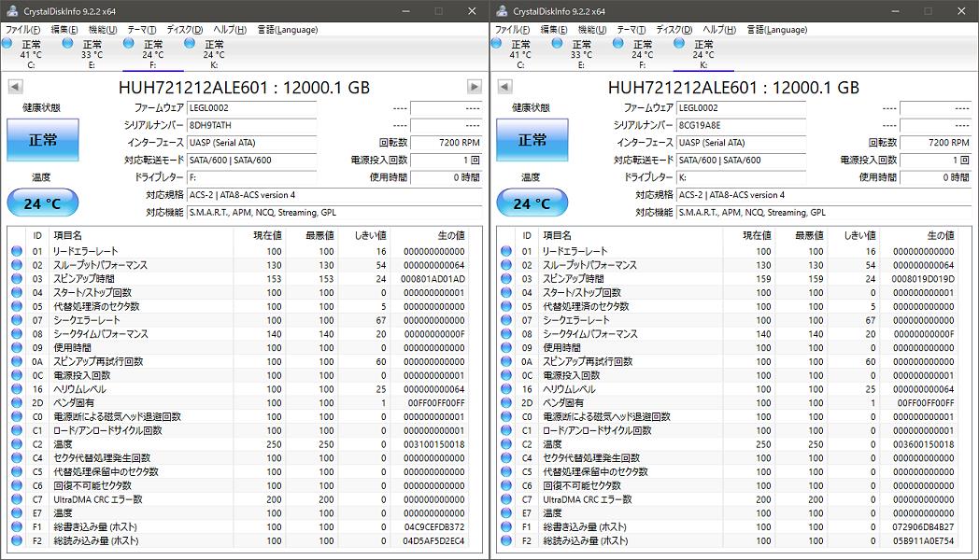Click シークエラーレート status orb in F: drive window
This screenshot has width=979, height=560.
(17, 320)
